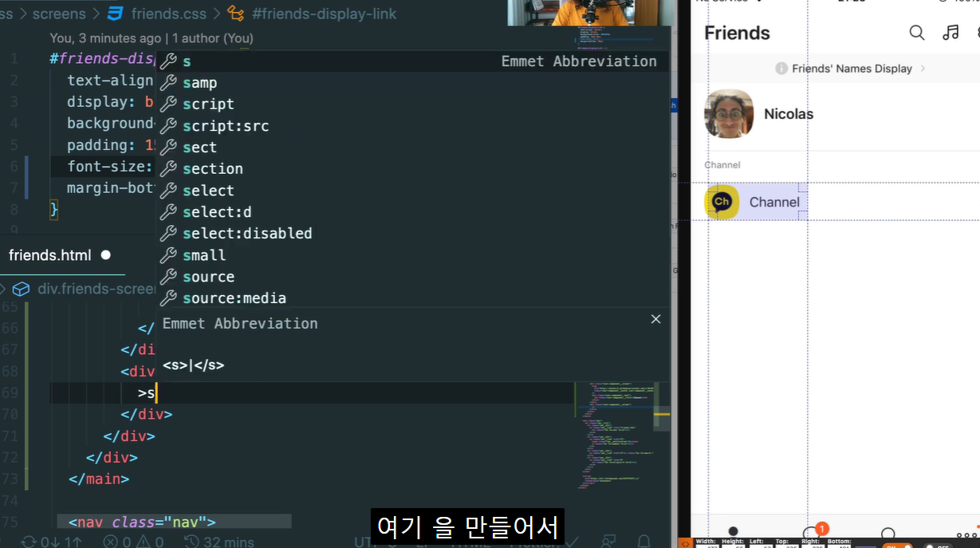The height and width of the screenshot is (548, 980).
Task: Click Nicolas's profile avatar
Action: [x=729, y=113]
